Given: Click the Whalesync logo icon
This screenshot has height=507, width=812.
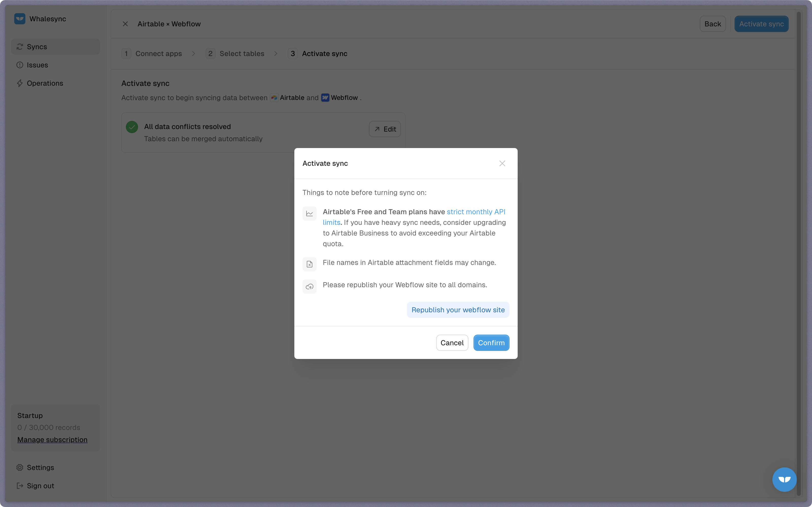Looking at the screenshot, I should [20, 19].
